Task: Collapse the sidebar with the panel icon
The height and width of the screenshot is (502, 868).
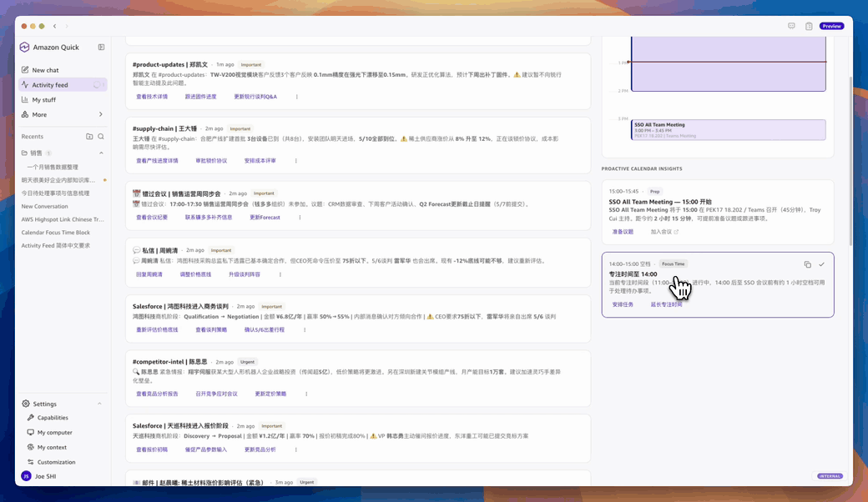Action: (101, 47)
